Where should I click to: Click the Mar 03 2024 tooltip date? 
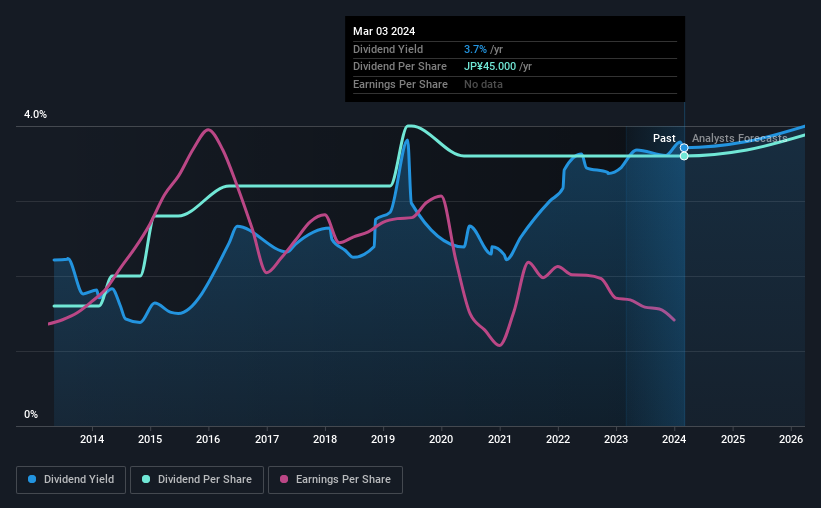pyautogui.click(x=384, y=31)
